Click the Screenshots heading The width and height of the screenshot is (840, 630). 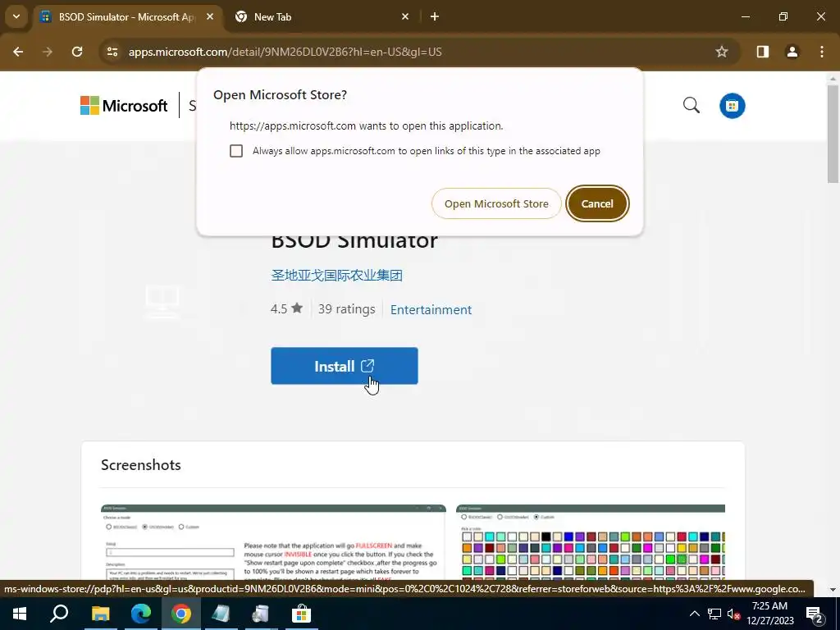141,465
